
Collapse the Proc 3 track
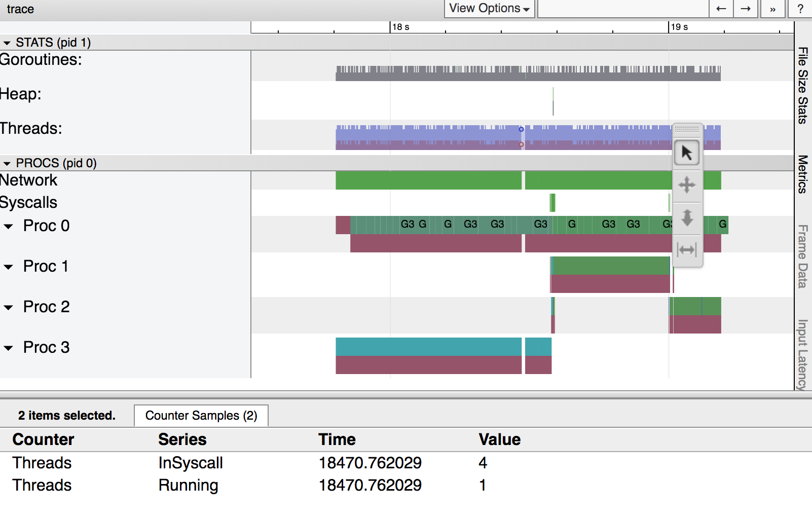[9, 348]
